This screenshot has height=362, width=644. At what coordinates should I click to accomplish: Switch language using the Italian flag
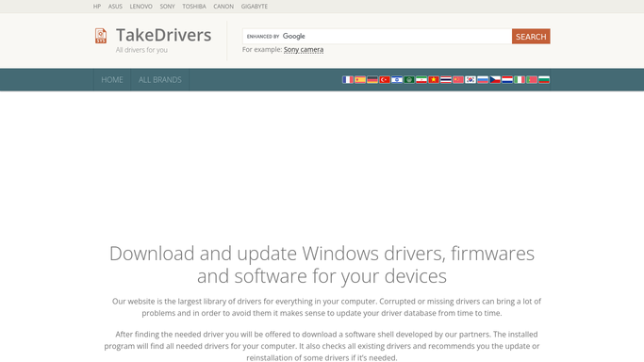coord(520,79)
